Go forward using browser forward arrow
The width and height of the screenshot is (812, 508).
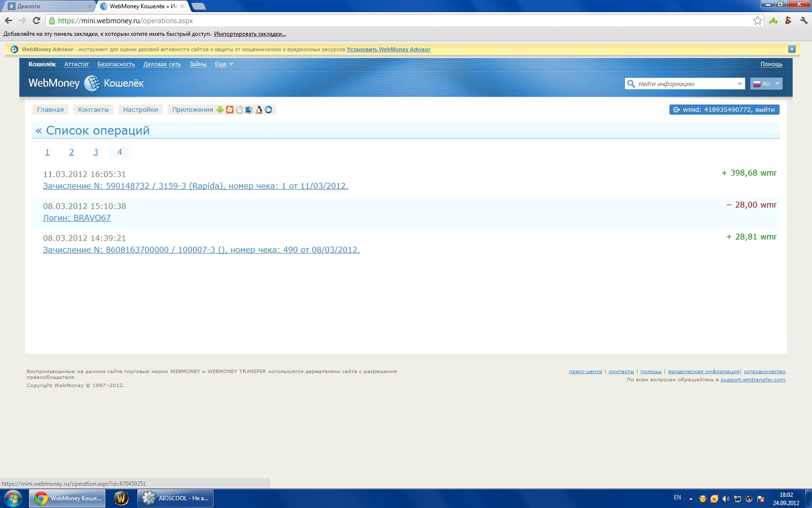(22, 20)
